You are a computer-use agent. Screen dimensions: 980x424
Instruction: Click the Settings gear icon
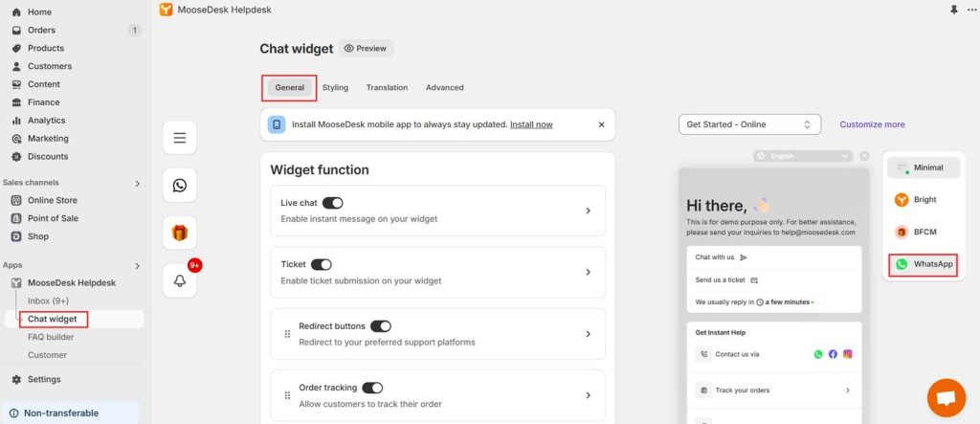coord(16,380)
